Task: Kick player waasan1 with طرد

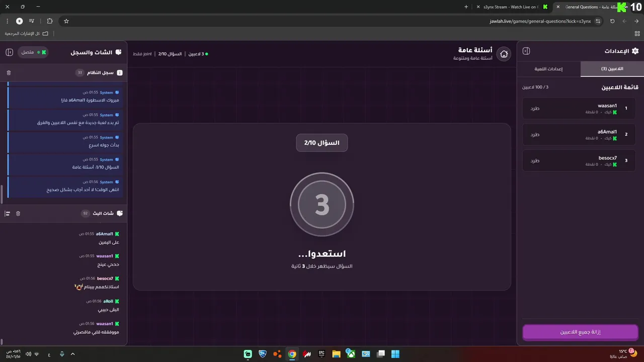Action: [535, 109]
